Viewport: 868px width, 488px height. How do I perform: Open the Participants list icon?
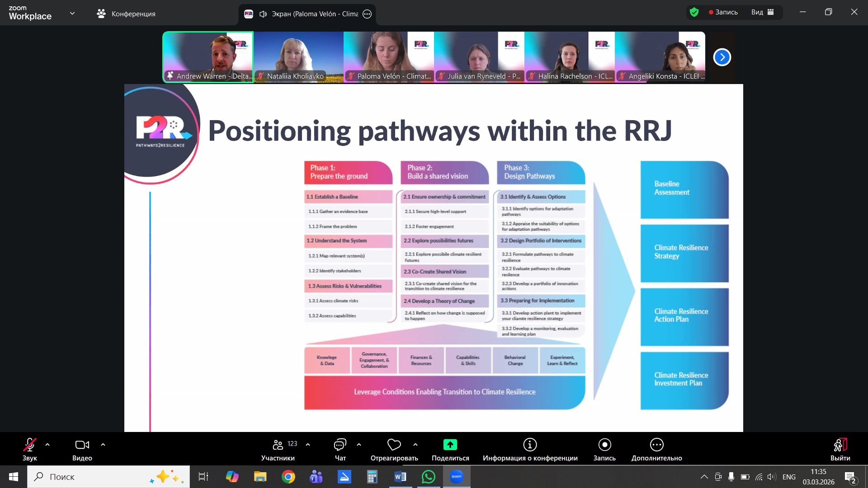click(x=278, y=445)
